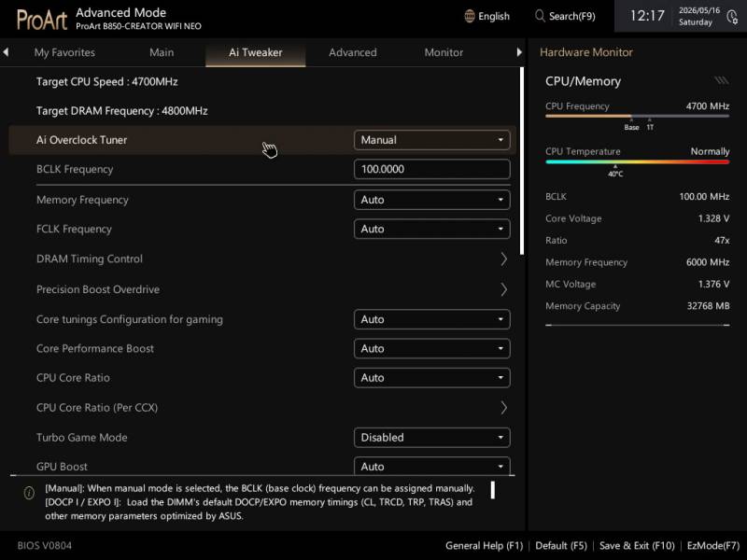Viewport: 747px width, 560px height.
Task: Go to the Monitor tab
Action: [444, 52]
